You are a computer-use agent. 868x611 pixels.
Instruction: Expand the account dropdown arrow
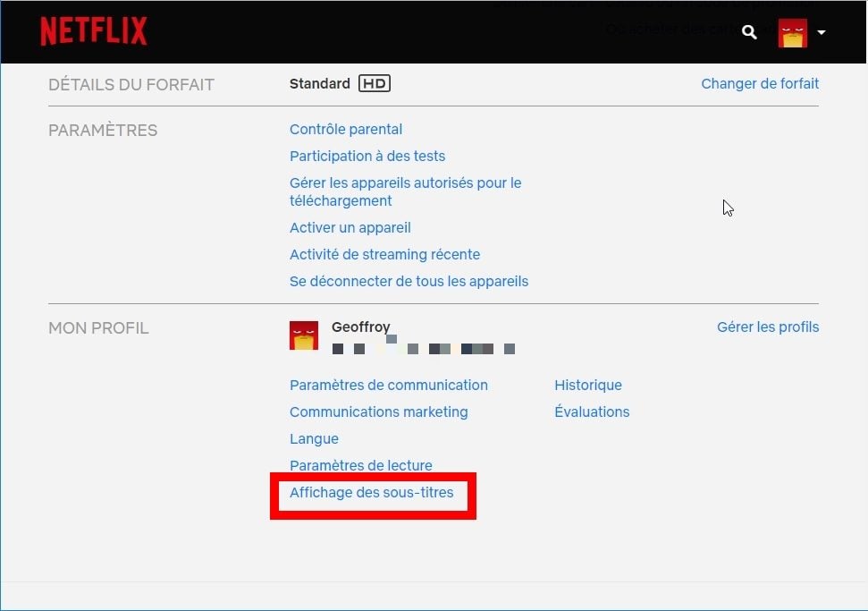click(x=822, y=33)
